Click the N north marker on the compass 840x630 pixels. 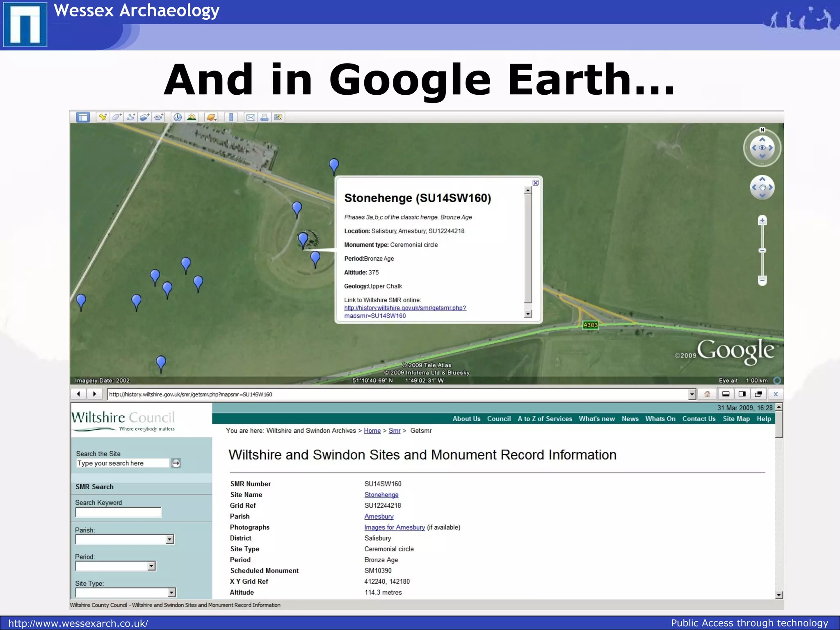click(762, 130)
